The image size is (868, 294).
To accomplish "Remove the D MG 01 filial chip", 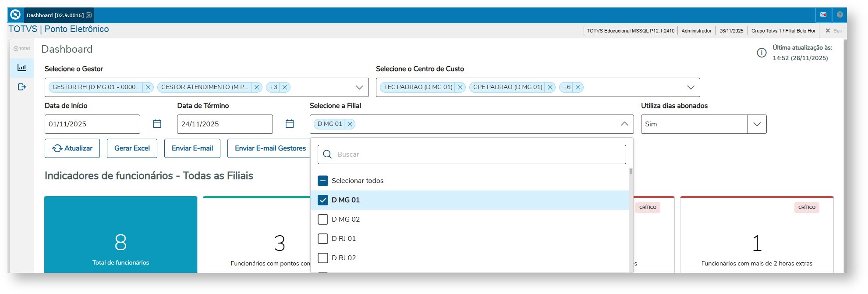I will click(350, 124).
